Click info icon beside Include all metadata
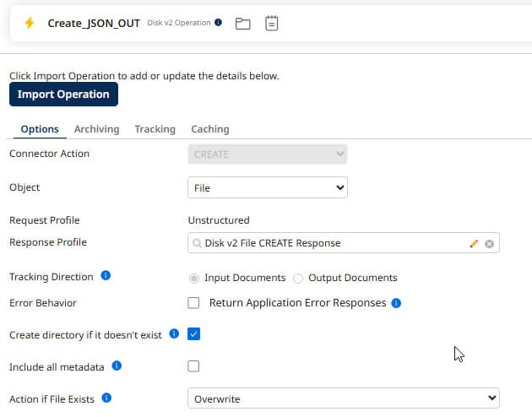The width and height of the screenshot is (532, 417). click(x=117, y=366)
